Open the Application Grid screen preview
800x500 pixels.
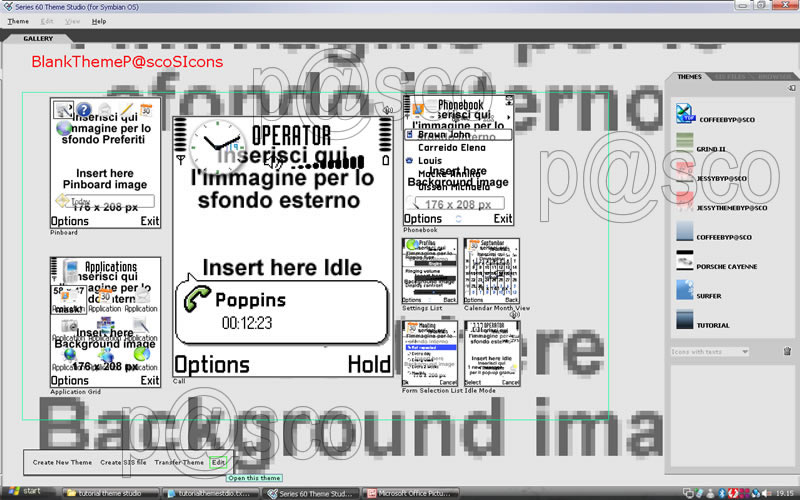tap(106, 322)
